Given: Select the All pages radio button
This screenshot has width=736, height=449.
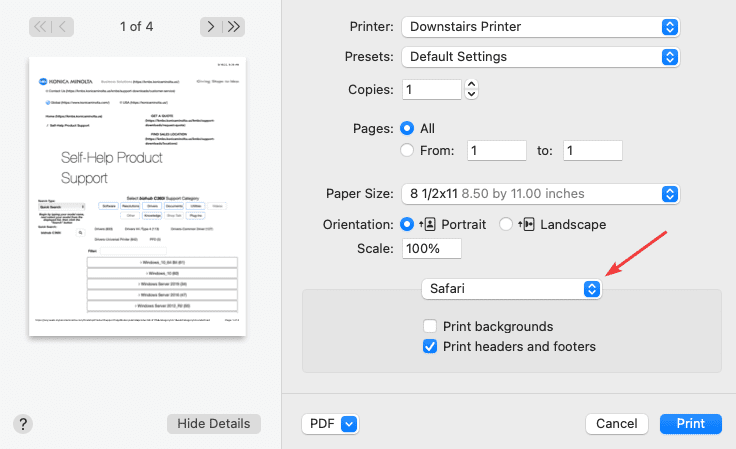Looking at the screenshot, I should [407, 128].
